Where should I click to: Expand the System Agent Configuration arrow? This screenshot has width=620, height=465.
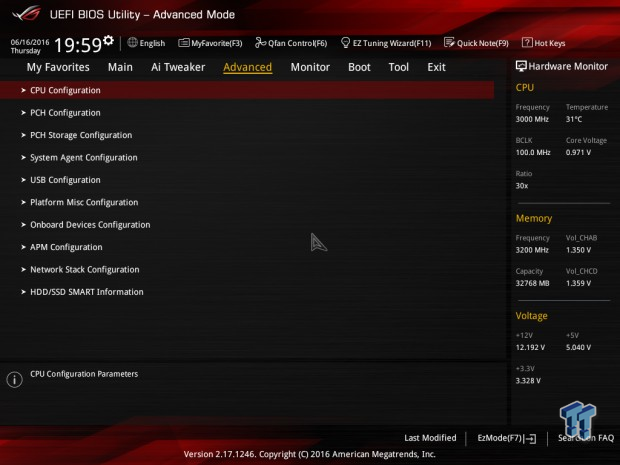click(x=23, y=158)
